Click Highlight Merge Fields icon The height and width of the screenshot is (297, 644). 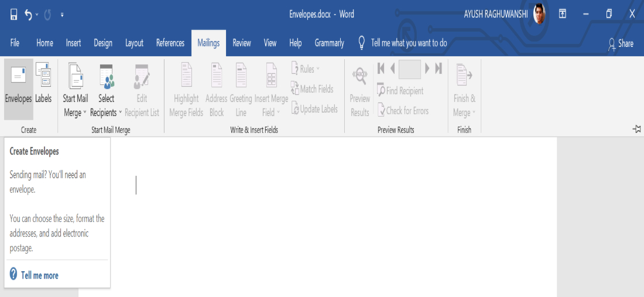coord(186,88)
